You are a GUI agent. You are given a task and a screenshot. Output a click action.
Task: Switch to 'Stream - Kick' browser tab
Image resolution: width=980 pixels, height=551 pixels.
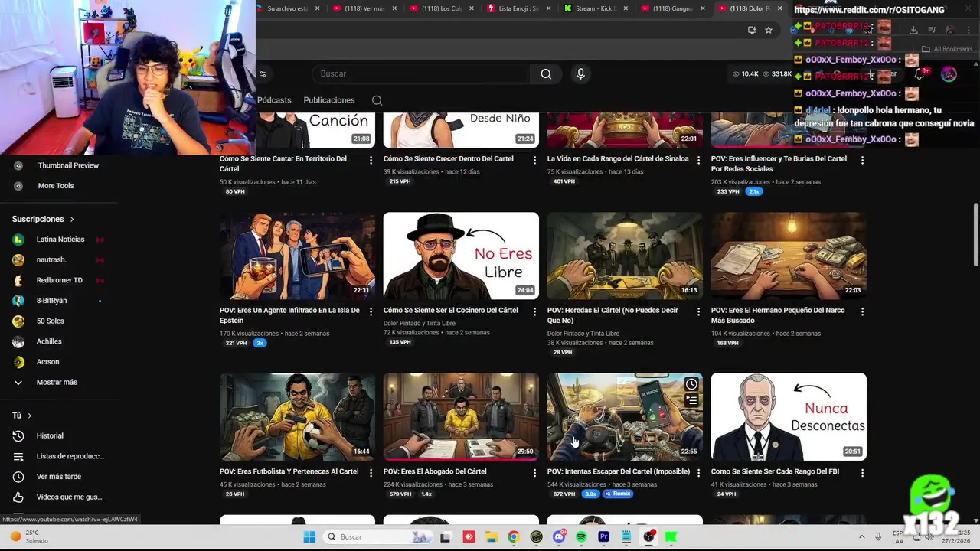tap(596, 8)
